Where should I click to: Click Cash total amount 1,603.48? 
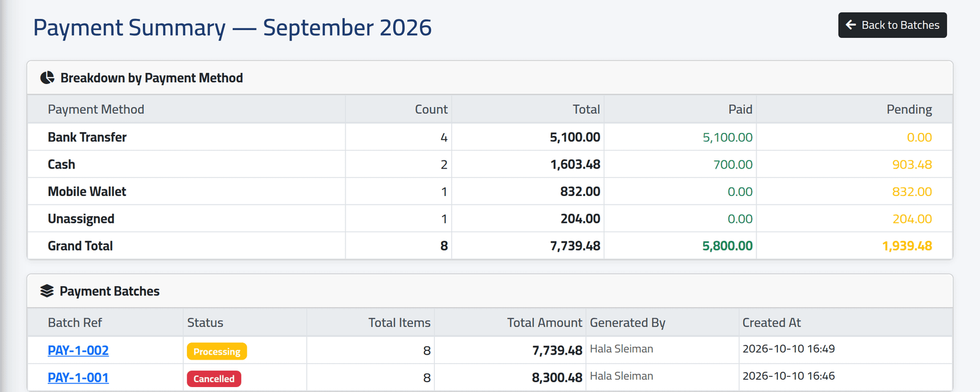[x=575, y=164]
